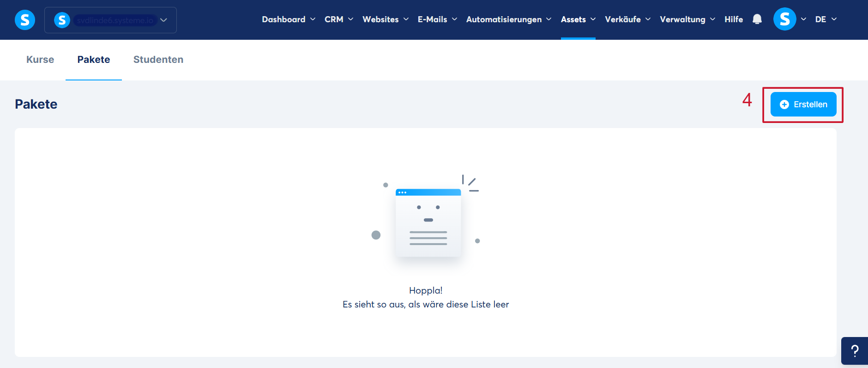868x368 pixels.
Task: Switch to the Kurse tab
Action: click(x=40, y=60)
